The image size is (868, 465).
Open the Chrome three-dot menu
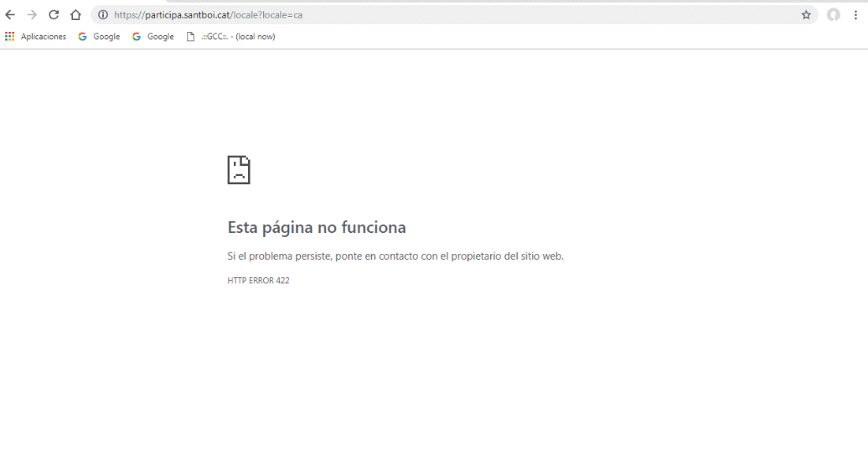(855, 15)
